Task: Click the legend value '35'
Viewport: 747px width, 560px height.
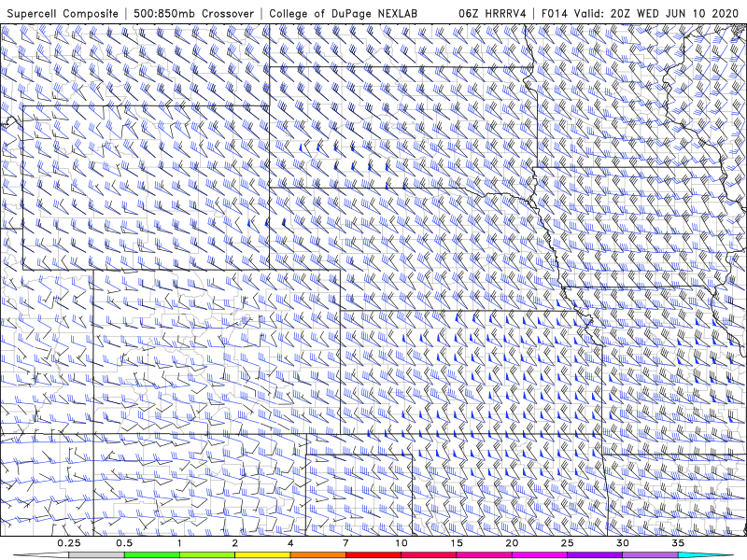Action: pyautogui.click(x=678, y=543)
